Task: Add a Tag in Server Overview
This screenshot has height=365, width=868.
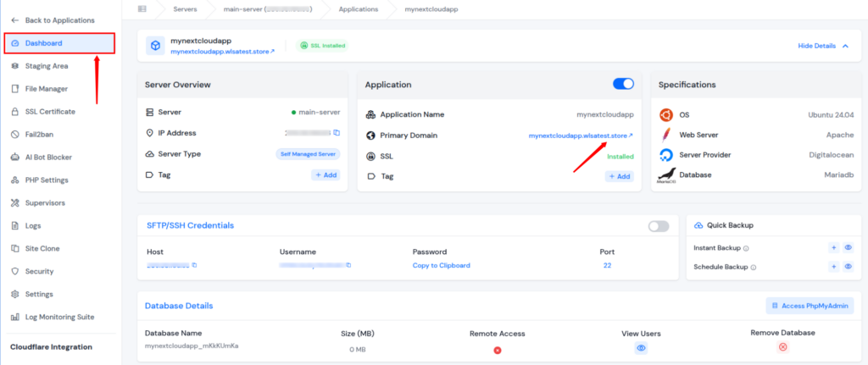Action: point(325,174)
